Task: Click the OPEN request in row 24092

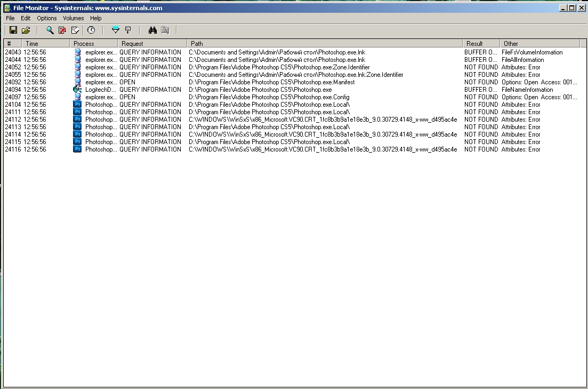Action: pyautogui.click(x=127, y=82)
